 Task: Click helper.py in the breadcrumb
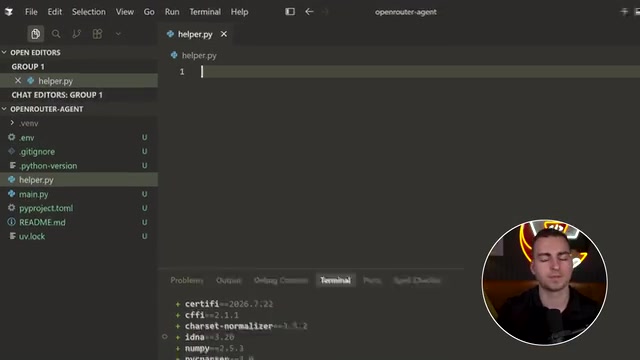point(199,56)
